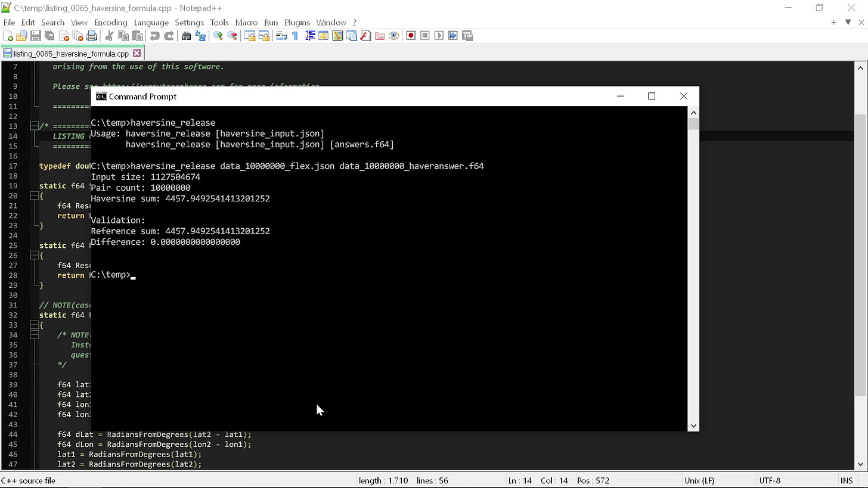The width and height of the screenshot is (868, 488).
Task: Open Find dialog via binoculars icon
Action: point(186,36)
